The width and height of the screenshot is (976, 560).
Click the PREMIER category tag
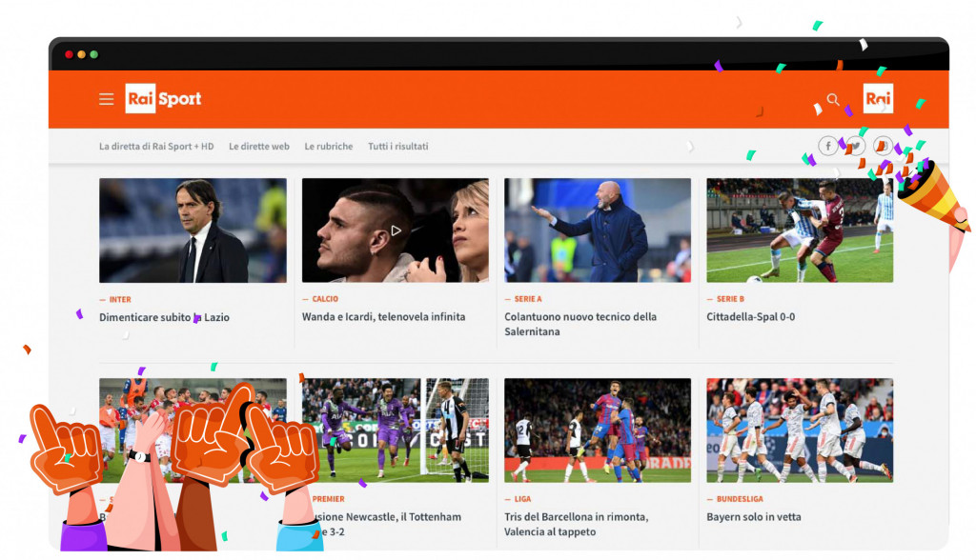click(x=329, y=499)
